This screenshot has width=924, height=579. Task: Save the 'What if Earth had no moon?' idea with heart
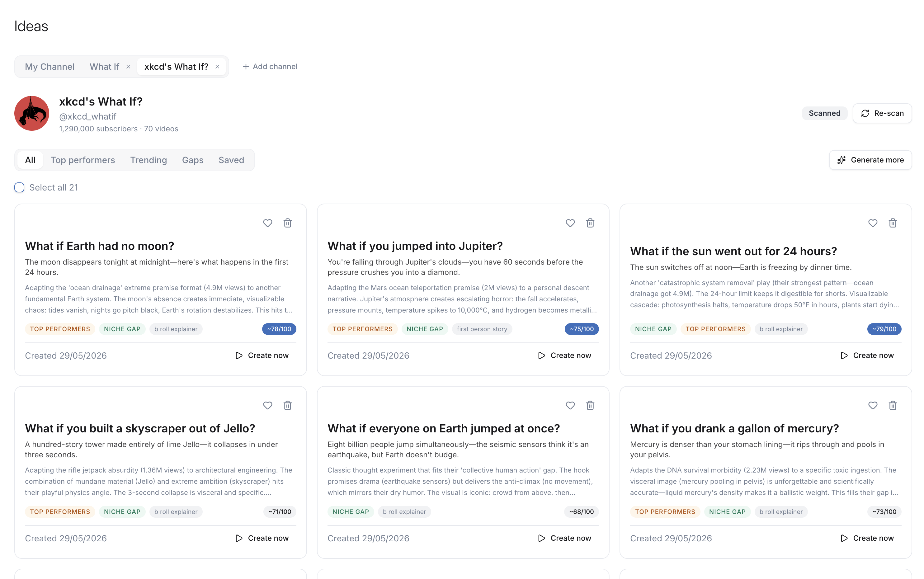click(x=267, y=223)
